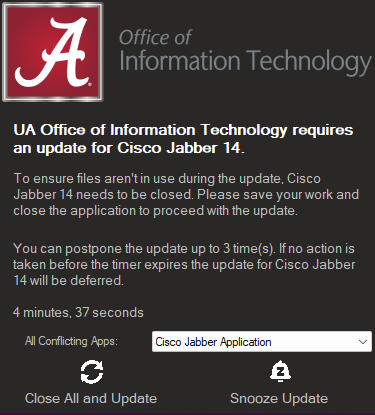
Task: Click the paragraph about closing Cisco Jabber 14
Action: coord(186,195)
